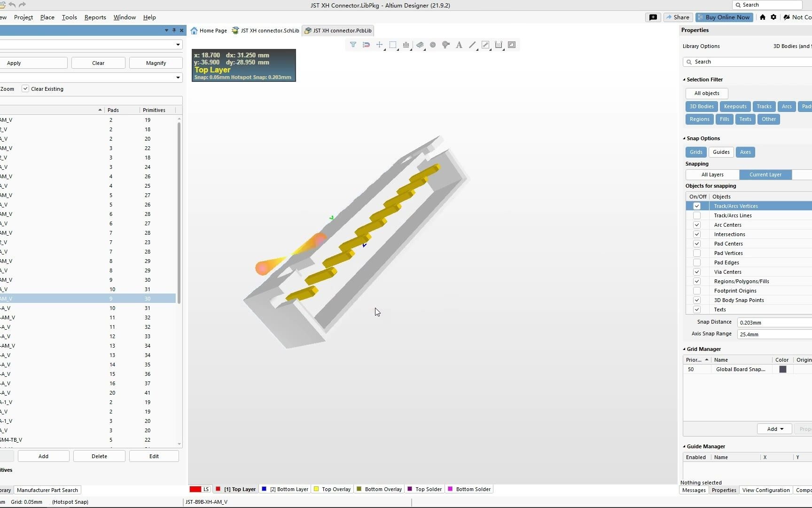Open the selection filter funnel tool
The height and width of the screenshot is (508, 812).
(x=353, y=45)
